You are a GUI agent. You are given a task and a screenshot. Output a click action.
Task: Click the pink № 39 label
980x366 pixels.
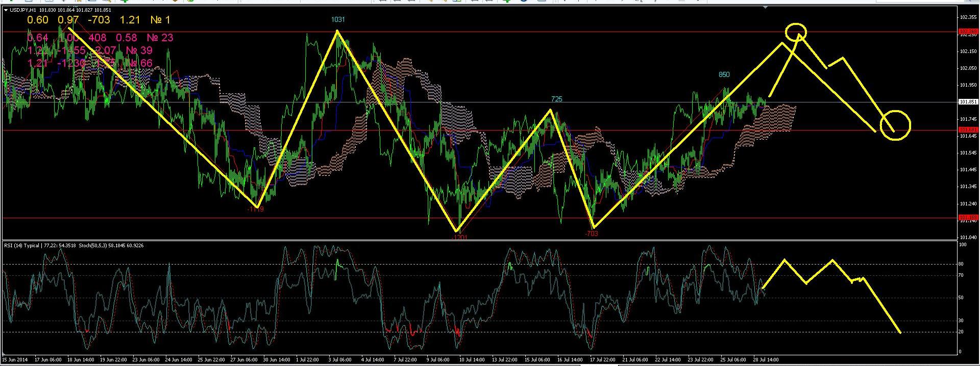click(139, 50)
